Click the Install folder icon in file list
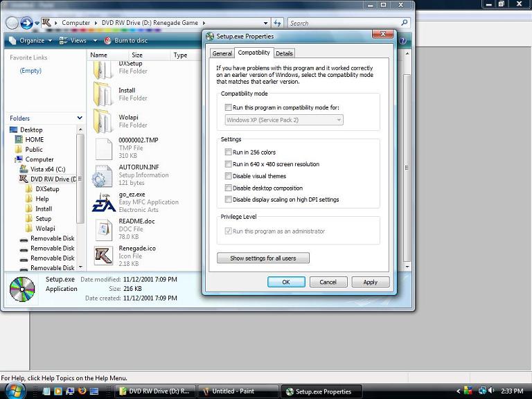 [103, 94]
